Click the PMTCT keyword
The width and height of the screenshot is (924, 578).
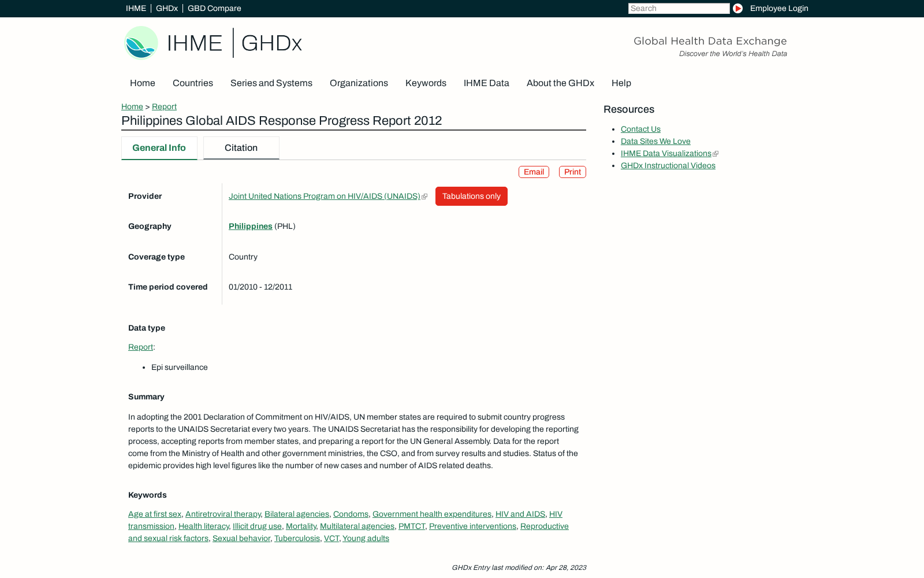click(412, 527)
